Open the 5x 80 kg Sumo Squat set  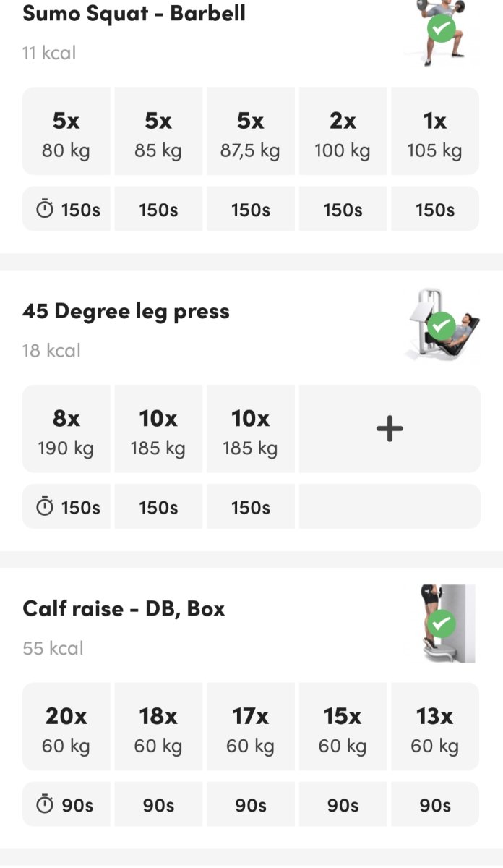(x=66, y=132)
